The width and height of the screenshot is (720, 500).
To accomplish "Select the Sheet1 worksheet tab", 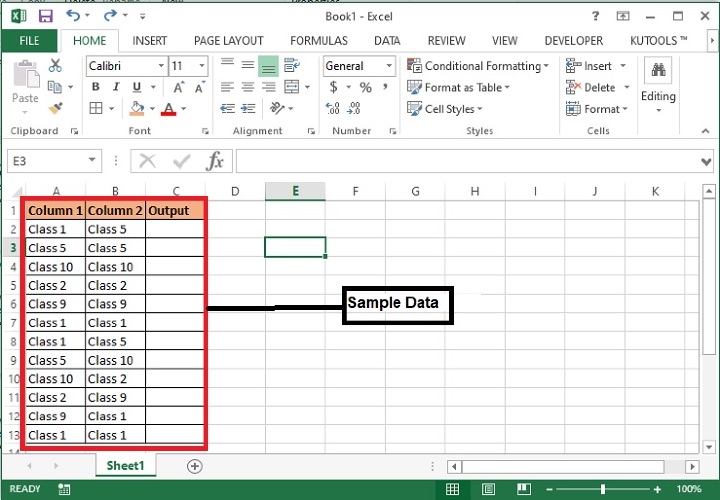I will 125,466.
